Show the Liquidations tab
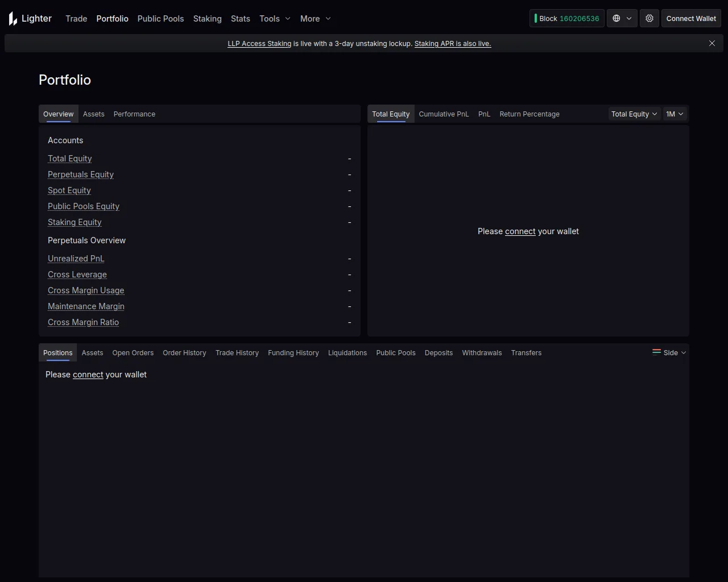 point(347,353)
